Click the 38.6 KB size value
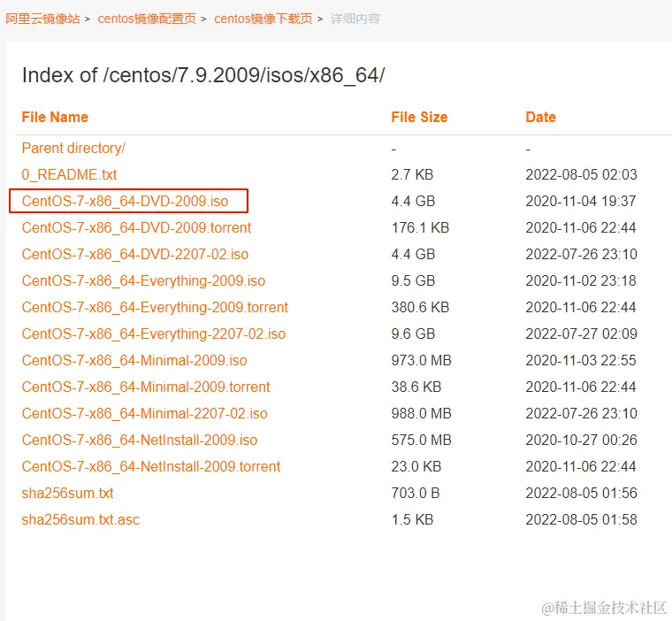Image resolution: width=672 pixels, height=621 pixels. [x=416, y=387]
